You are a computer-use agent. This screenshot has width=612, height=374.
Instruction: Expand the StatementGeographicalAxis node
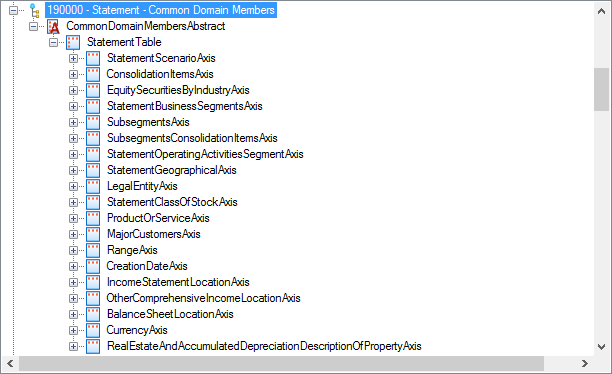tap(73, 170)
